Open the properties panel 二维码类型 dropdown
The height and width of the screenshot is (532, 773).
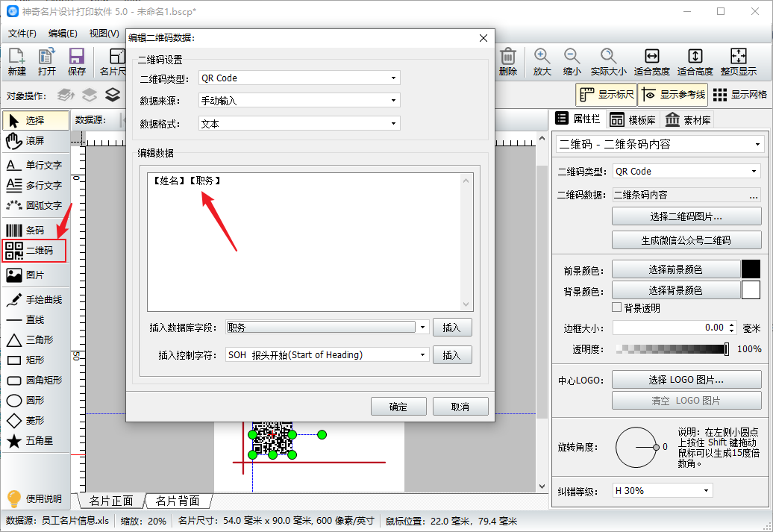click(686, 172)
